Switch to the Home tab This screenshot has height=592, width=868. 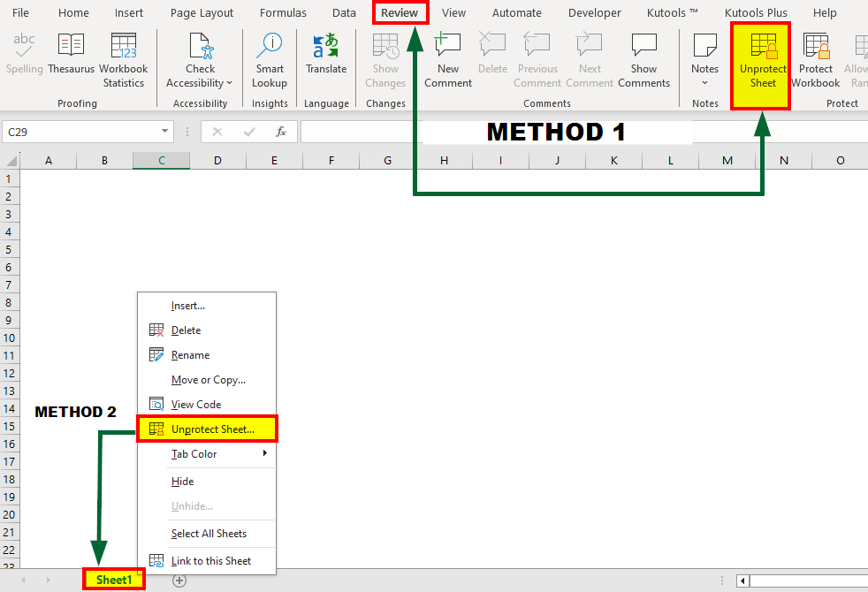point(73,12)
